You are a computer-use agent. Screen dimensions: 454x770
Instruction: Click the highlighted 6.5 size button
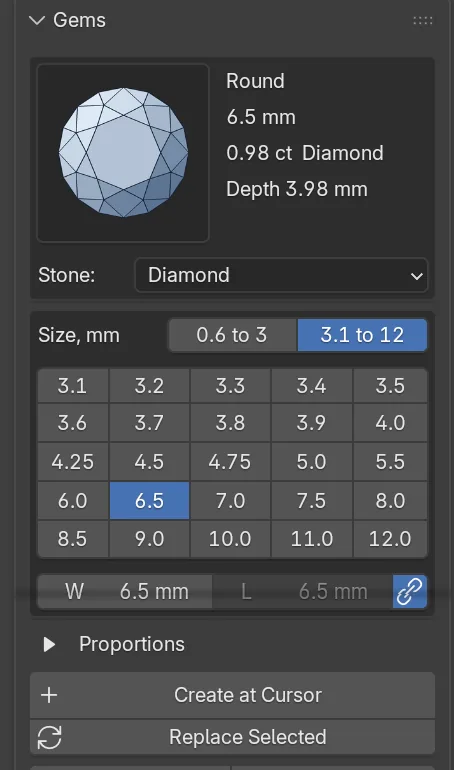(x=149, y=501)
